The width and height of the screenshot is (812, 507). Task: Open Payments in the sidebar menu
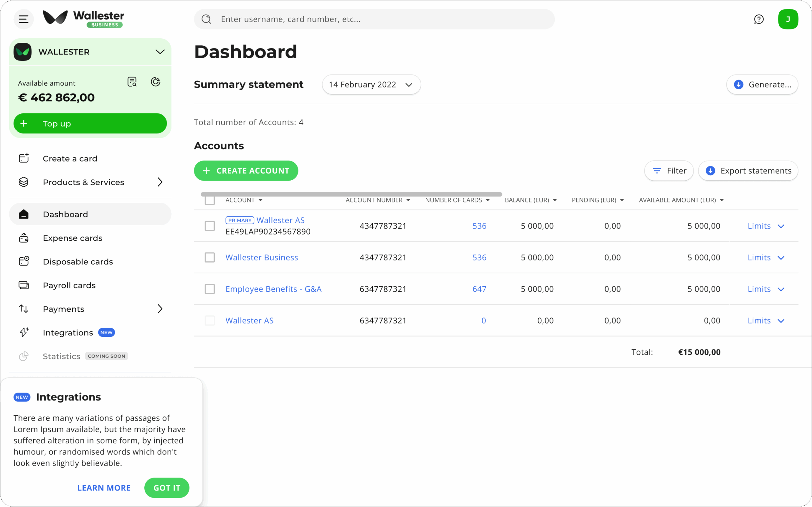[64, 309]
